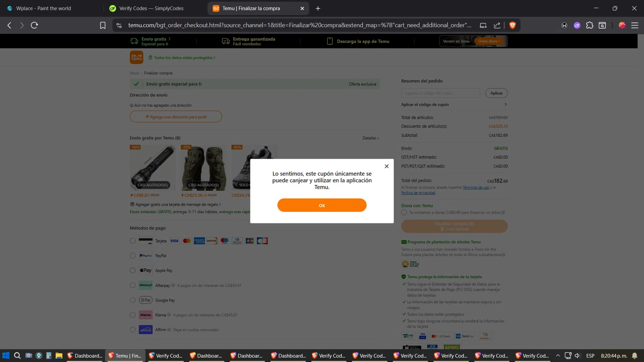Select PayPal payment method
The height and width of the screenshot is (362, 644).
(x=133, y=256)
